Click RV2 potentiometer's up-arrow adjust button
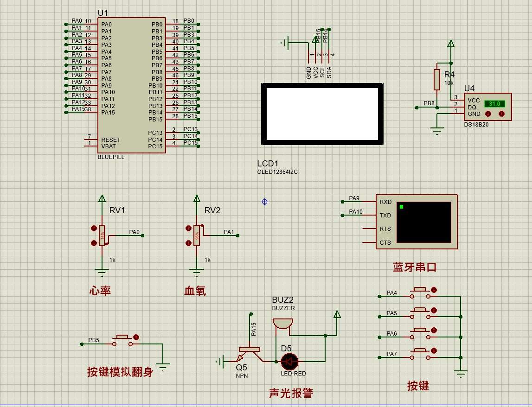 189,228
